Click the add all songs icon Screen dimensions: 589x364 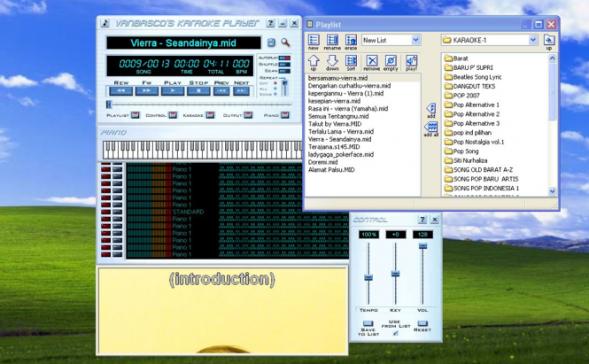coord(430,127)
